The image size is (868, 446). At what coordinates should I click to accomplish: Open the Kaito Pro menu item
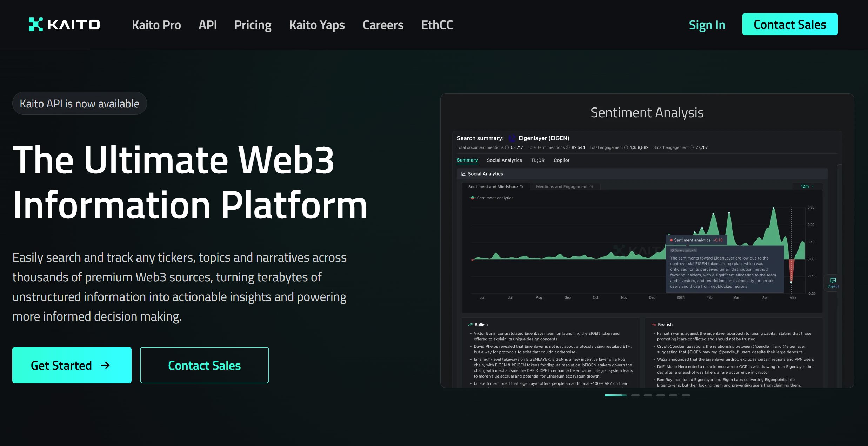coord(156,25)
